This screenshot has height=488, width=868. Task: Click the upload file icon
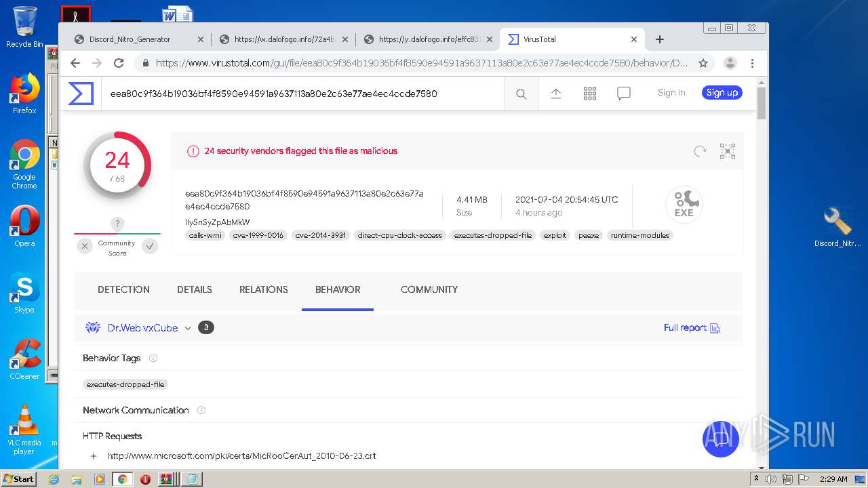point(556,94)
